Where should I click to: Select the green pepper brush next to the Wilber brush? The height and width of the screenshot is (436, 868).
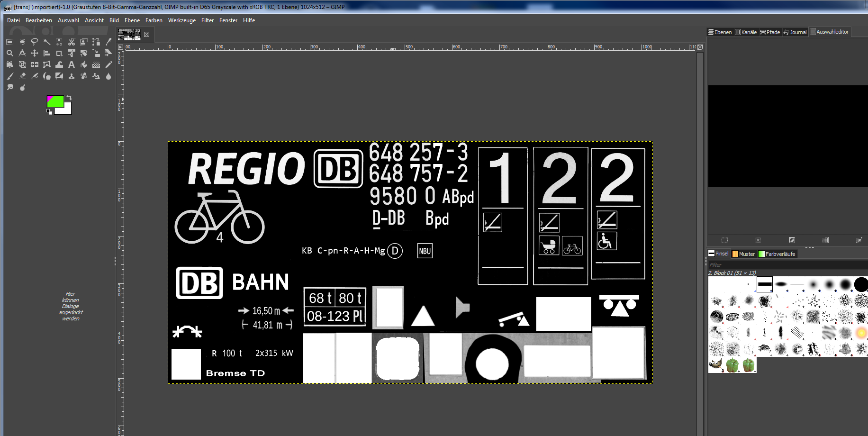click(x=732, y=365)
